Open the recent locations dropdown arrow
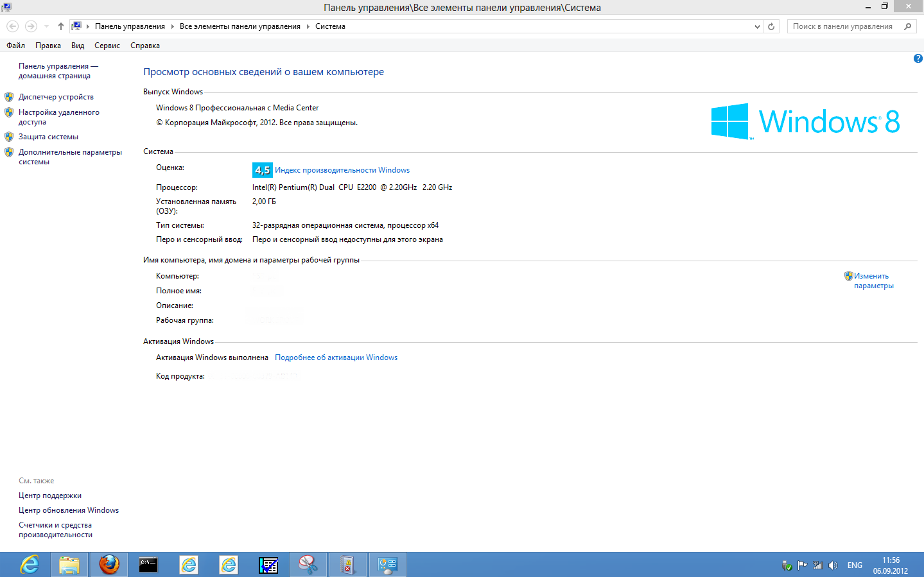 point(46,26)
